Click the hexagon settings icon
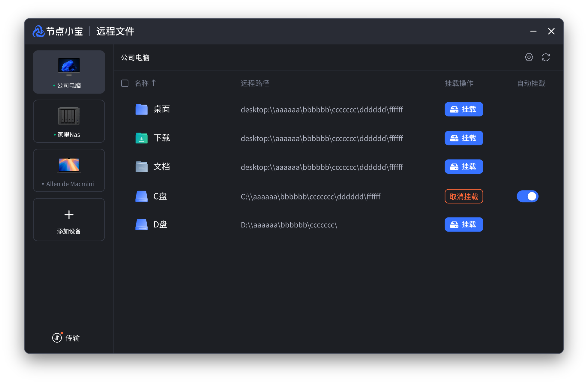 pyautogui.click(x=529, y=57)
